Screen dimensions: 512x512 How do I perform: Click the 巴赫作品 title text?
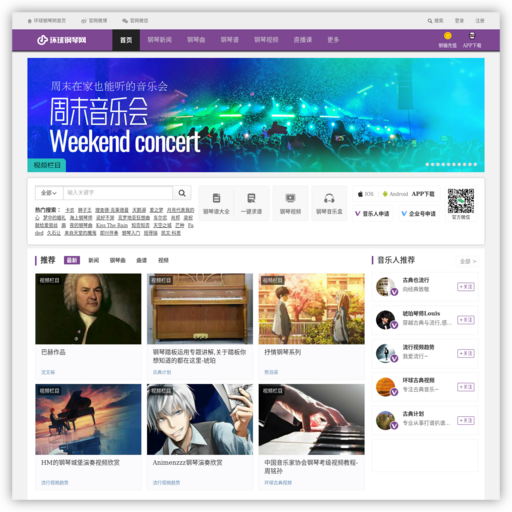pos(53,352)
